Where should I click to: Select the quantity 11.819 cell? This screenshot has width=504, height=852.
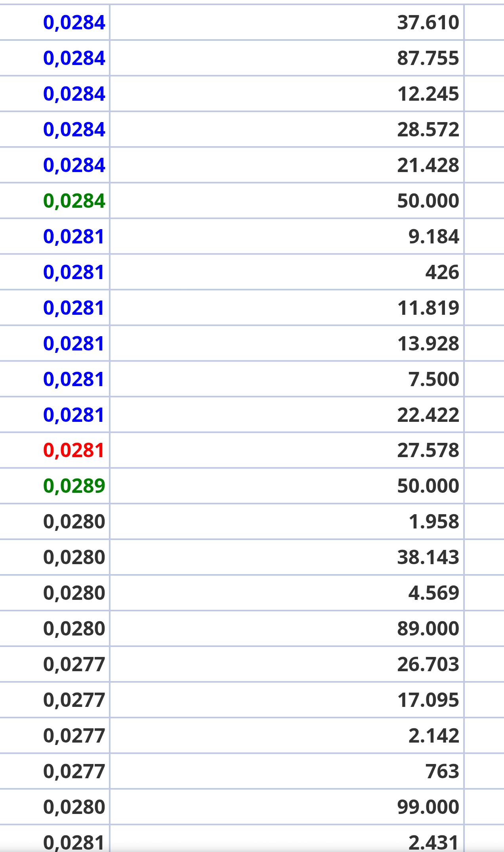click(286, 308)
